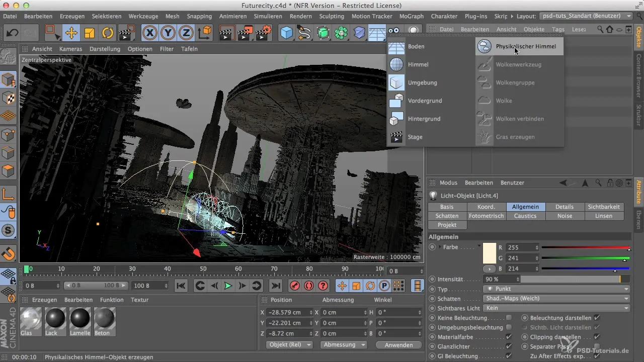Screen dimensions: 644x362
Task: Open the Typ dropdown showing Punkt
Action: point(556,289)
